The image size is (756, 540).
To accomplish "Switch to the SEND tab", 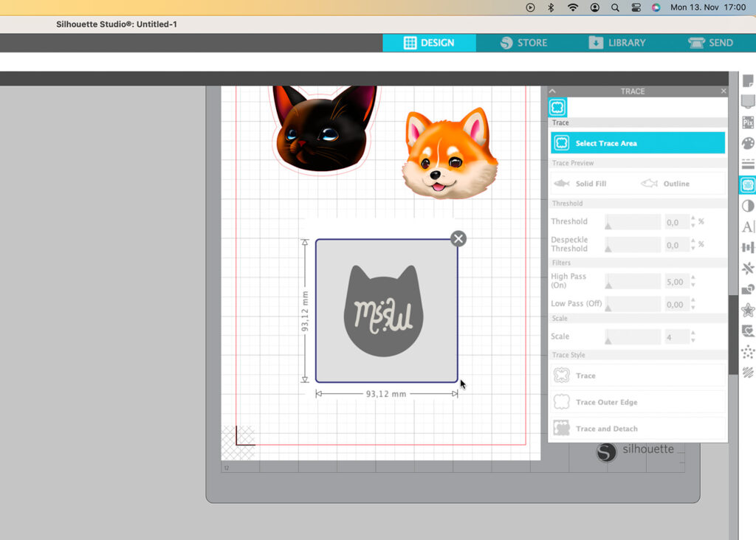I will 710,43.
